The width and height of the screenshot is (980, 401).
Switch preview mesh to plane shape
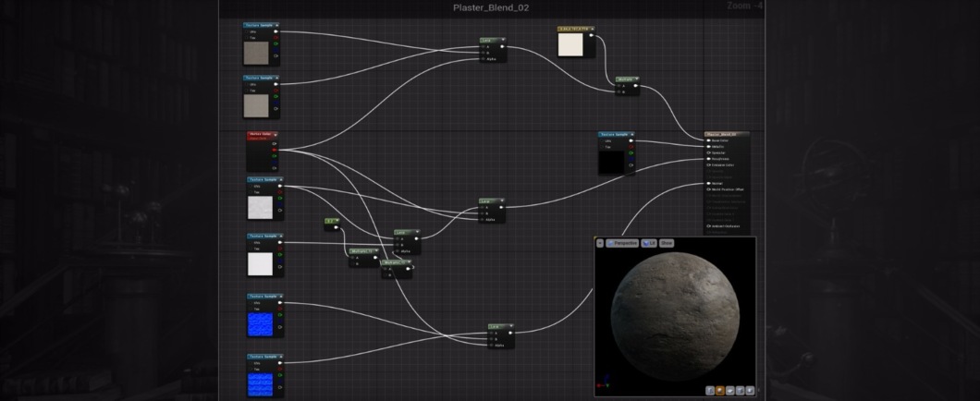pos(730,391)
